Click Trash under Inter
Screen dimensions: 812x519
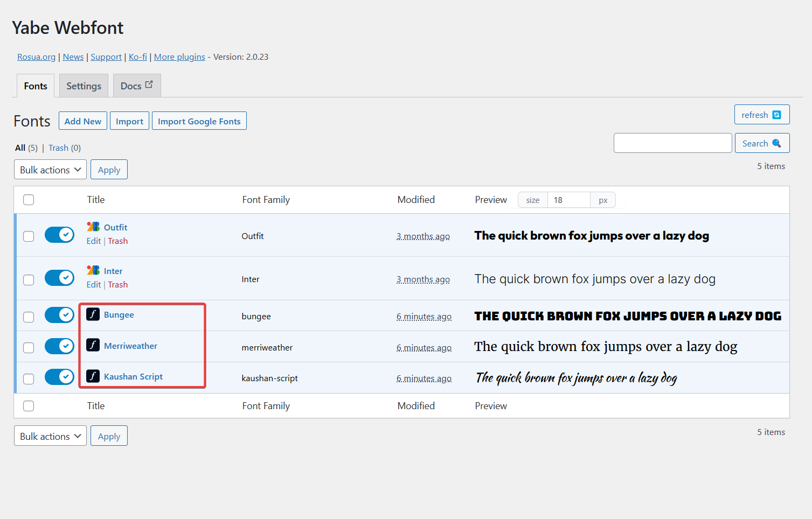[x=117, y=284]
